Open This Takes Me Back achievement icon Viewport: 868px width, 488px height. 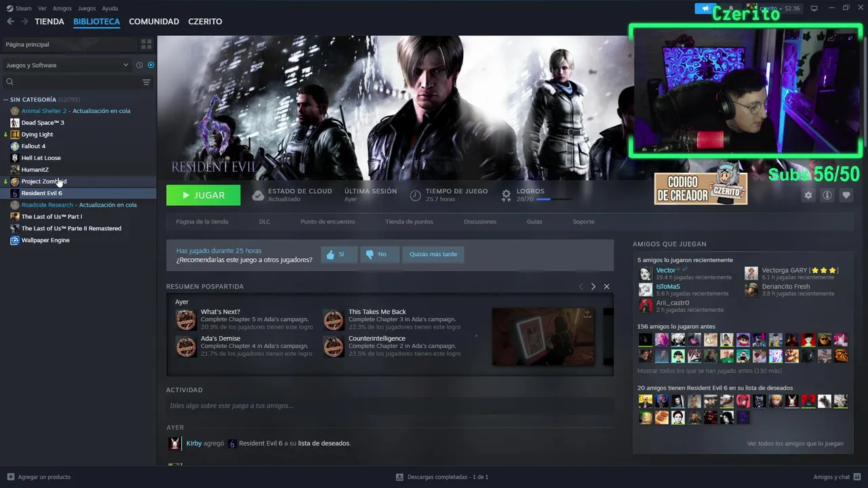[334, 320]
